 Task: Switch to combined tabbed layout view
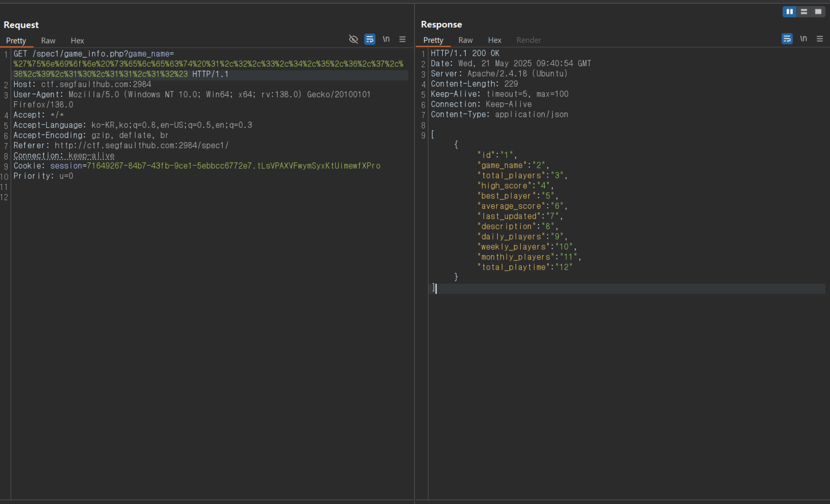tap(818, 12)
